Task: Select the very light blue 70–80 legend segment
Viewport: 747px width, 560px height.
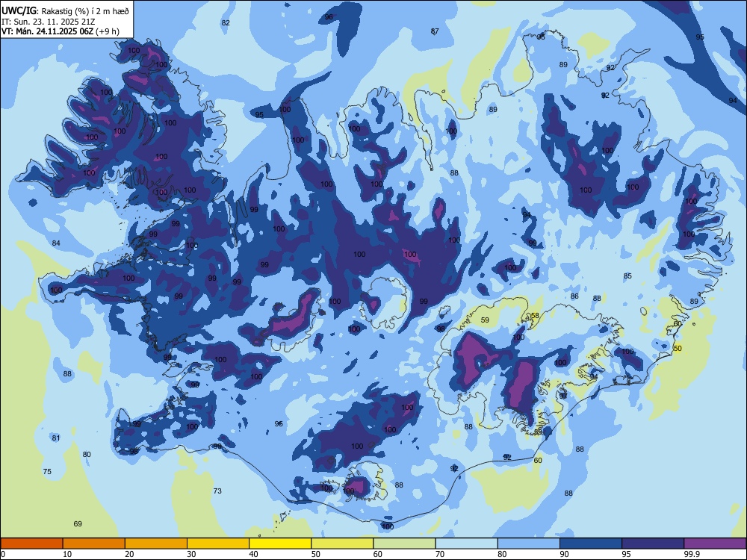Action: tap(466, 544)
